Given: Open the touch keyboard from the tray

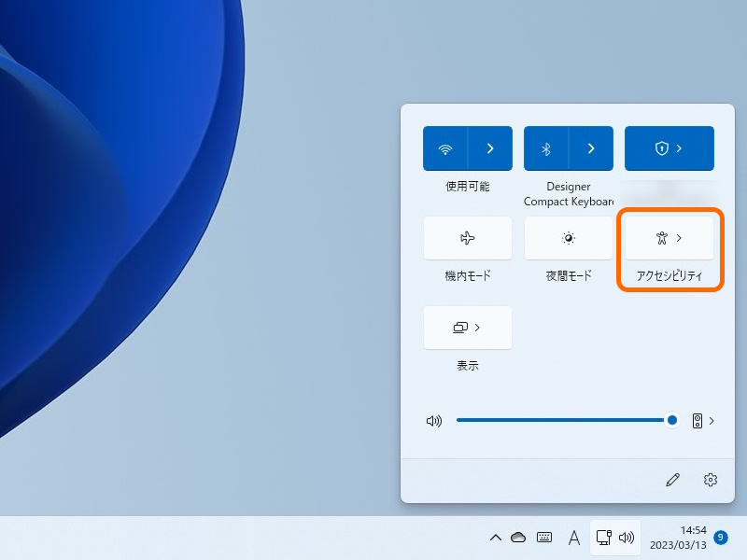Looking at the screenshot, I should point(544,538).
